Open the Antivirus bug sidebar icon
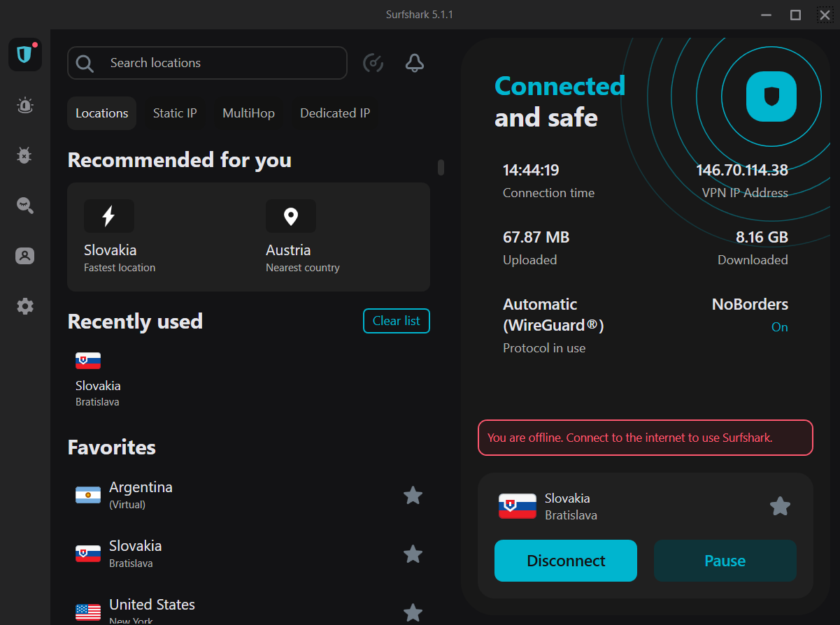The height and width of the screenshot is (625, 840). [25, 155]
